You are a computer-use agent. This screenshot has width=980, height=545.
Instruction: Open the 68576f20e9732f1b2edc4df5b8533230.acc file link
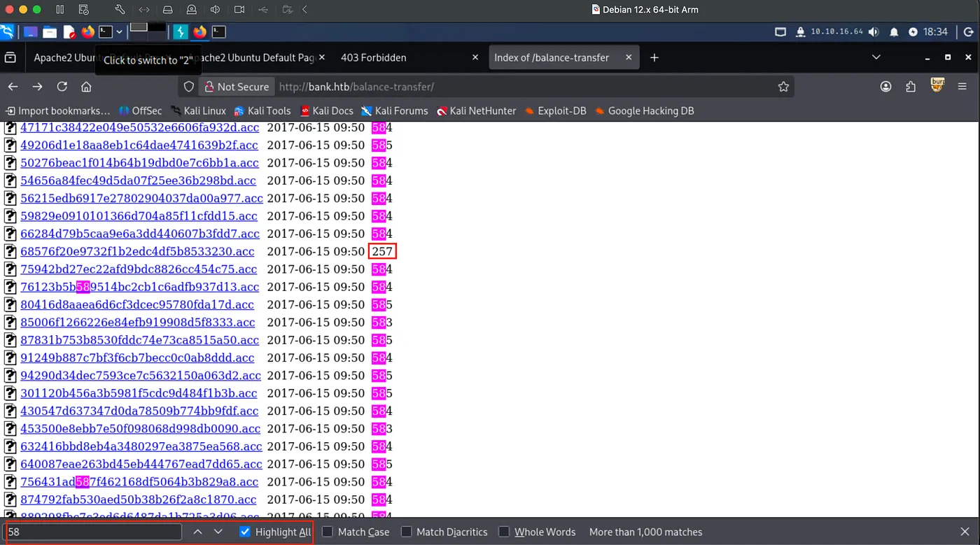point(137,251)
